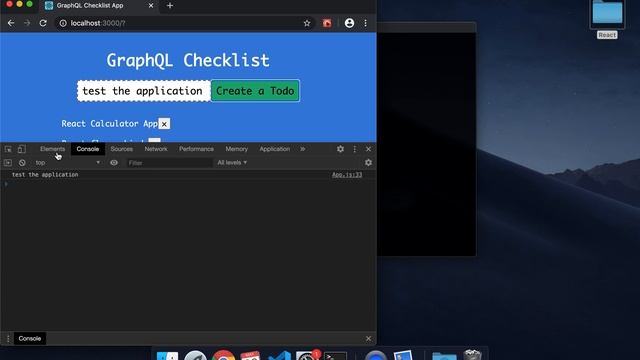This screenshot has width=640, height=360.
Task: View site information icon in address bar
Action: coord(63,23)
